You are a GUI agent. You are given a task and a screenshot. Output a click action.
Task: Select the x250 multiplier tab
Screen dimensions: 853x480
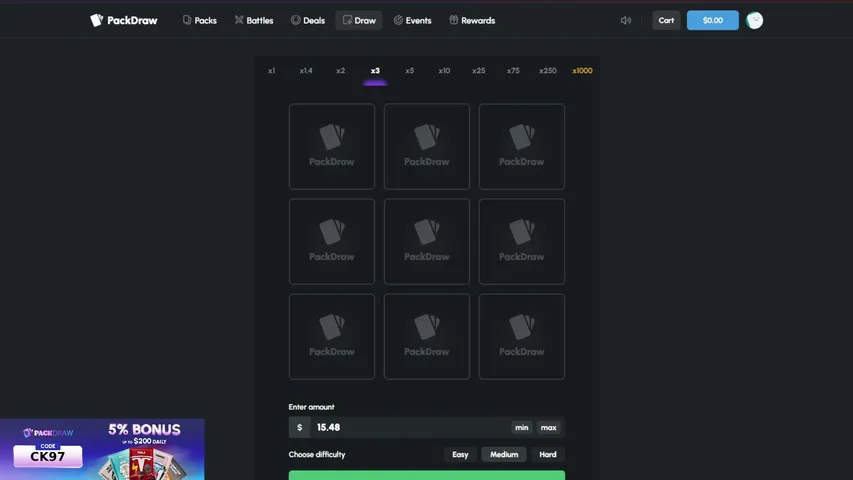coord(548,71)
